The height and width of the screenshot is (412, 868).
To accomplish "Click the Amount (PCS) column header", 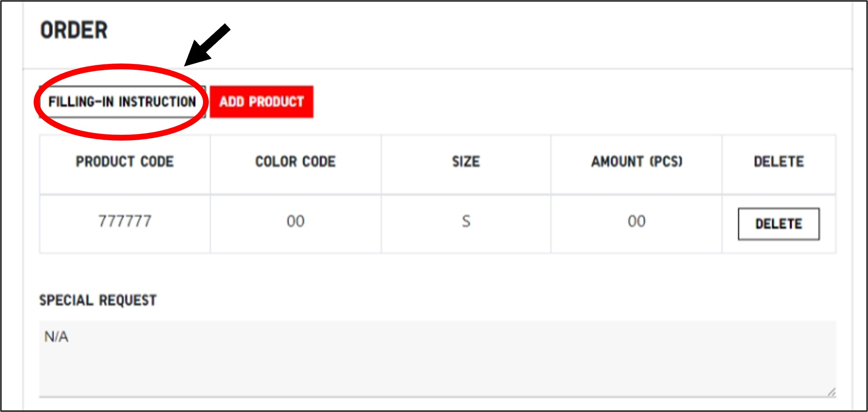I will tap(637, 162).
